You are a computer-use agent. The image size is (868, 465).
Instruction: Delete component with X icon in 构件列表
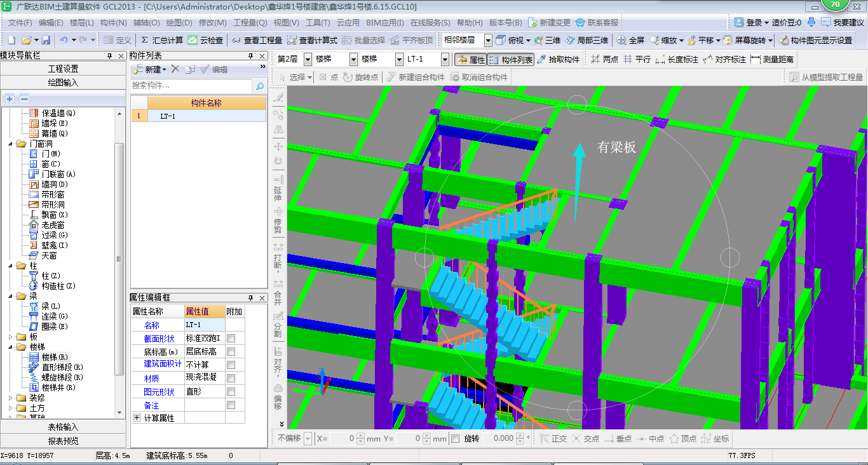[x=175, y=69]
